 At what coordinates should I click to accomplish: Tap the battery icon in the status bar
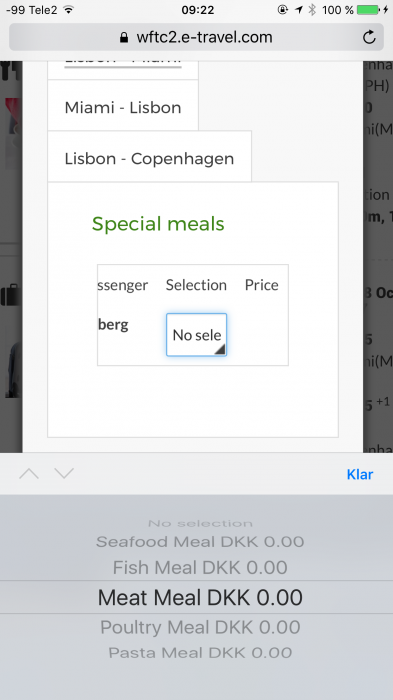[x=369, y=9]
